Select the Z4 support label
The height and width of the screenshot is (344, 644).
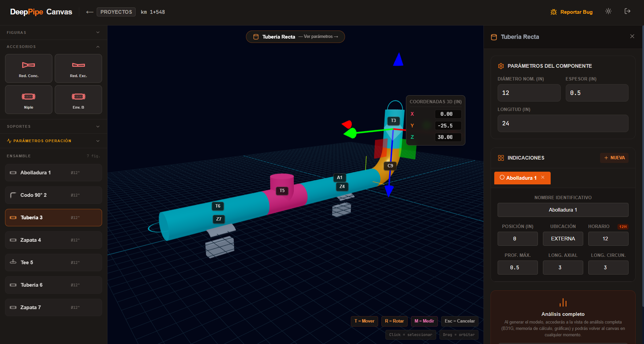342,186
